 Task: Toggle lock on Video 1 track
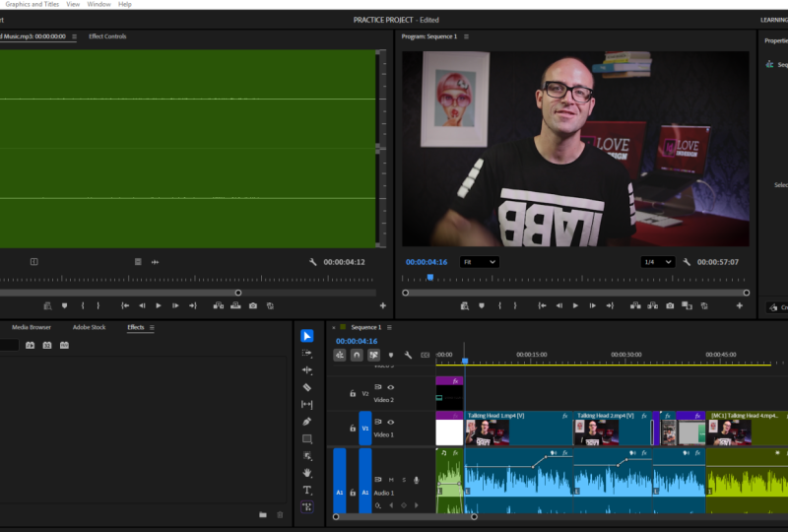(x=353, y=428)
